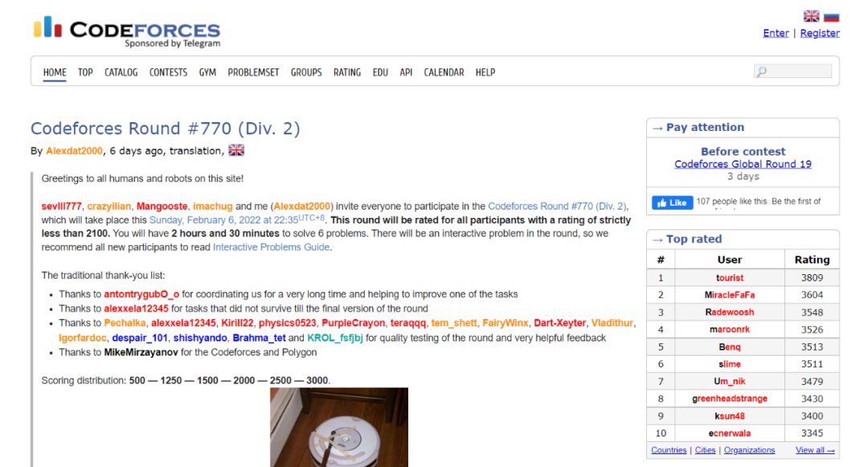Viewport: 868px width, 467px height.
Task: Click the Facebook Like button
Action: 672,203
